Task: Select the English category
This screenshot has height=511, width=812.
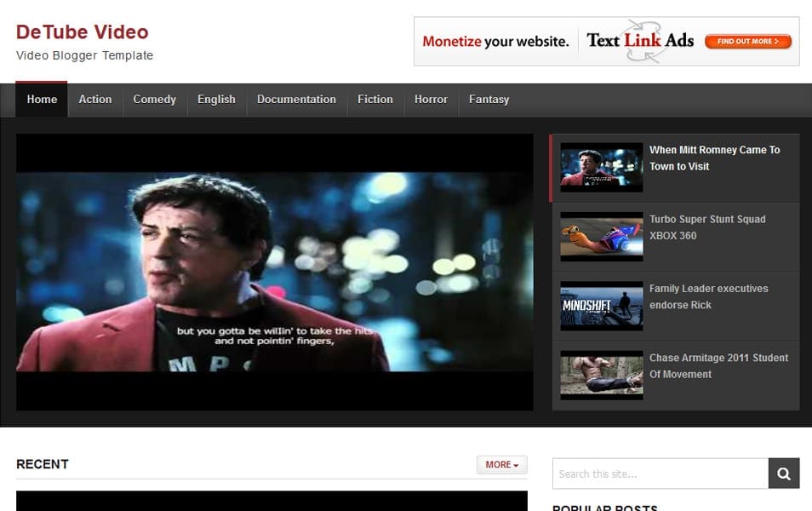Action: [216, 99]
